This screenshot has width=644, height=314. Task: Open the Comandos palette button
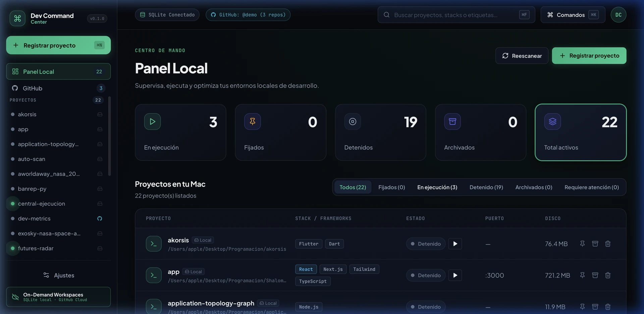coord(573,15)
